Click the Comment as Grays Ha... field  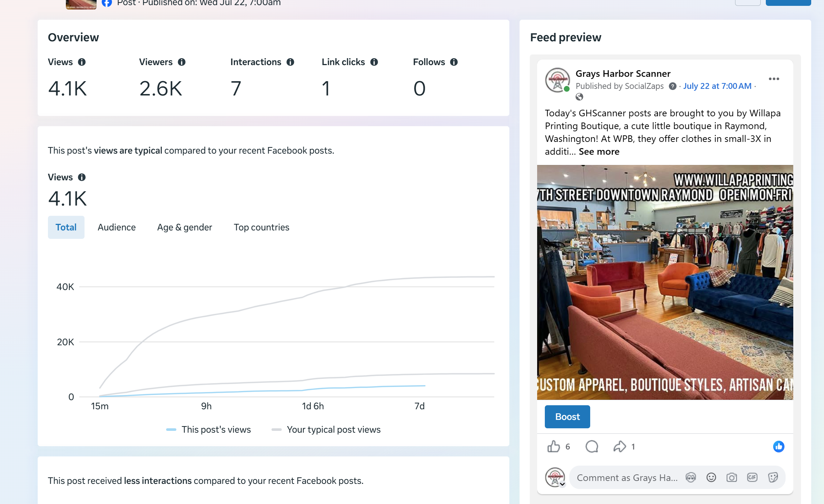tap(627, 478)
